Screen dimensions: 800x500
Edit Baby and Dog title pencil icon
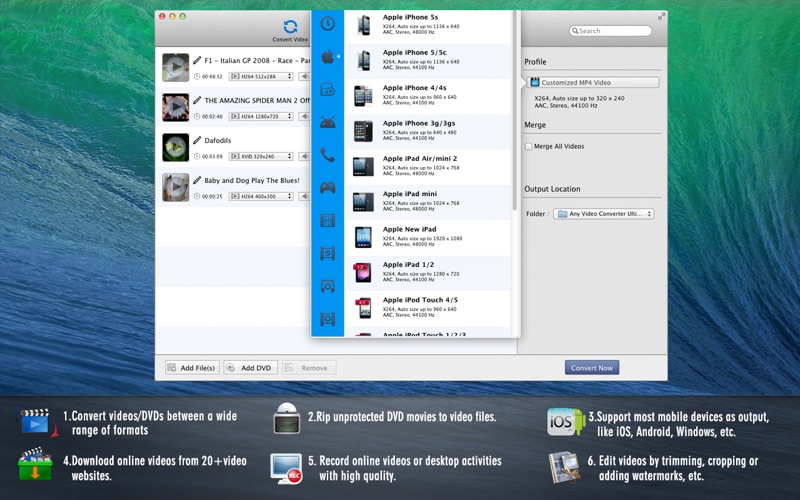[x=197, y=180]
